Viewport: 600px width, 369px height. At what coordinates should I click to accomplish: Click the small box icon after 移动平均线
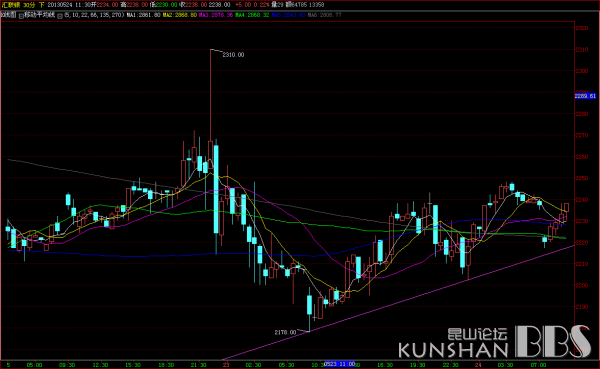tap(59, 16)
